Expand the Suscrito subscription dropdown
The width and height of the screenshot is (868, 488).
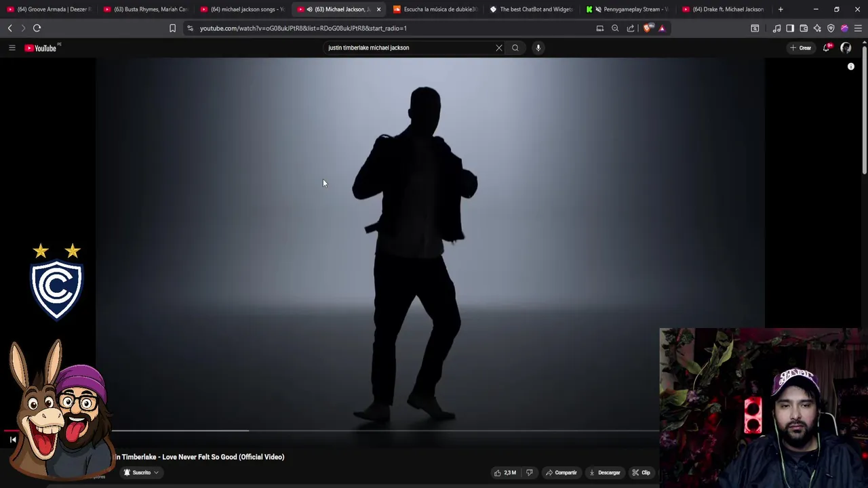coord(141,472)
